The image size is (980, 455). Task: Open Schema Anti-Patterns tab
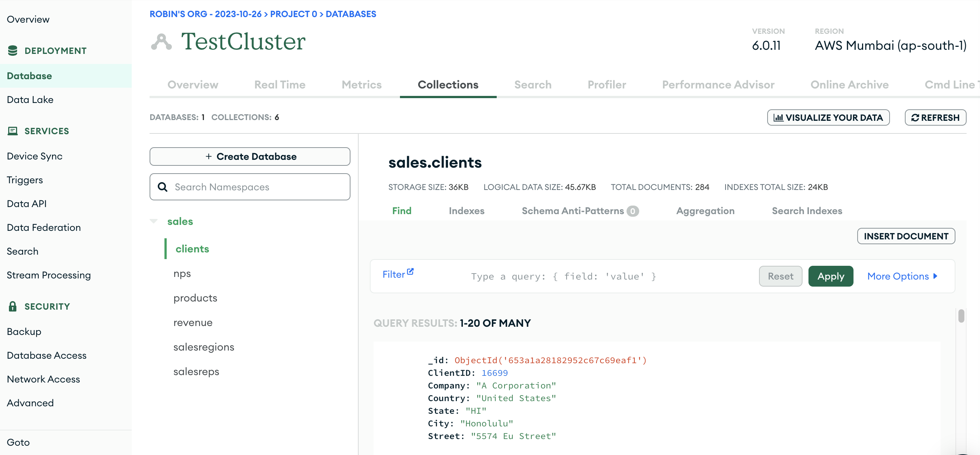click(580, 210)
